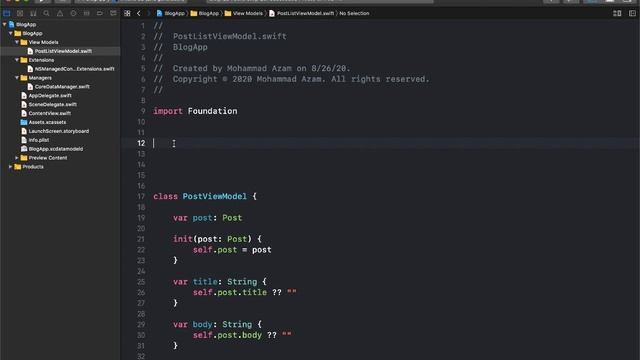640x360 pixels.
Task: Select the Extensions group label
Action: pyautogui.click(x=41, y=60)
